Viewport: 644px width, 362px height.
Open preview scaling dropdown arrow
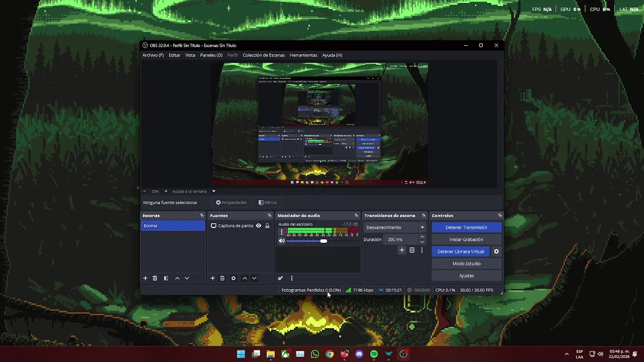[x=213, y=191]
